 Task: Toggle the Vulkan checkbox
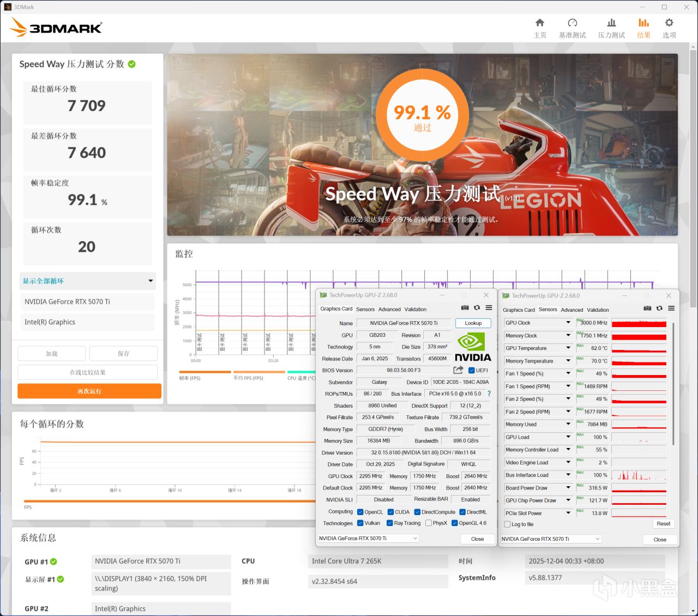click(x=360, y=523)
